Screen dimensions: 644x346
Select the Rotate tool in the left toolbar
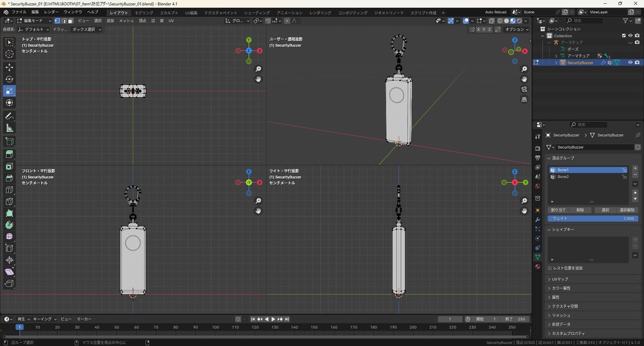coord(9,79)
